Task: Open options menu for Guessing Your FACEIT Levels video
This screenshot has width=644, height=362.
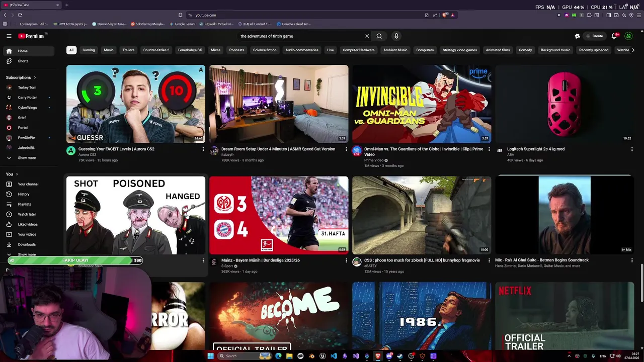Action: point(203,149)
